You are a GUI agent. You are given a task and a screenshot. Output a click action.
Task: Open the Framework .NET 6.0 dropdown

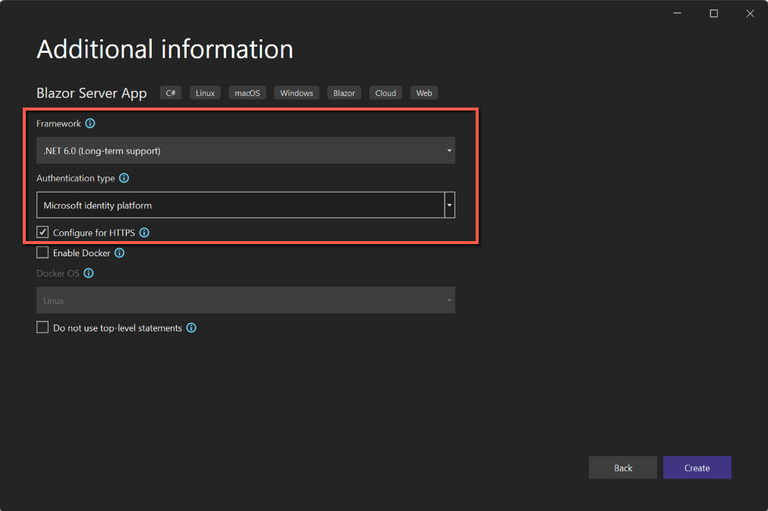(x=245, y=151)
